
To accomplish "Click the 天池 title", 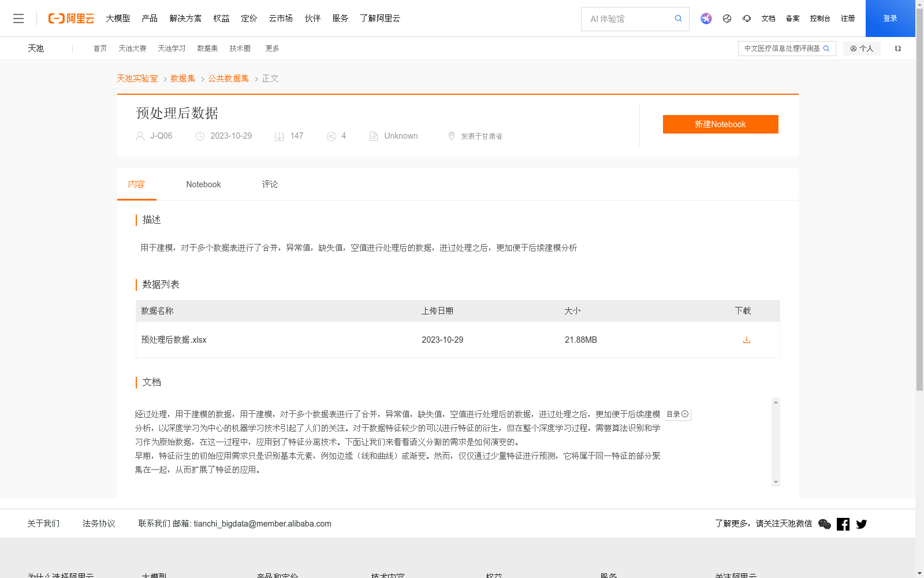I will 36,49.
